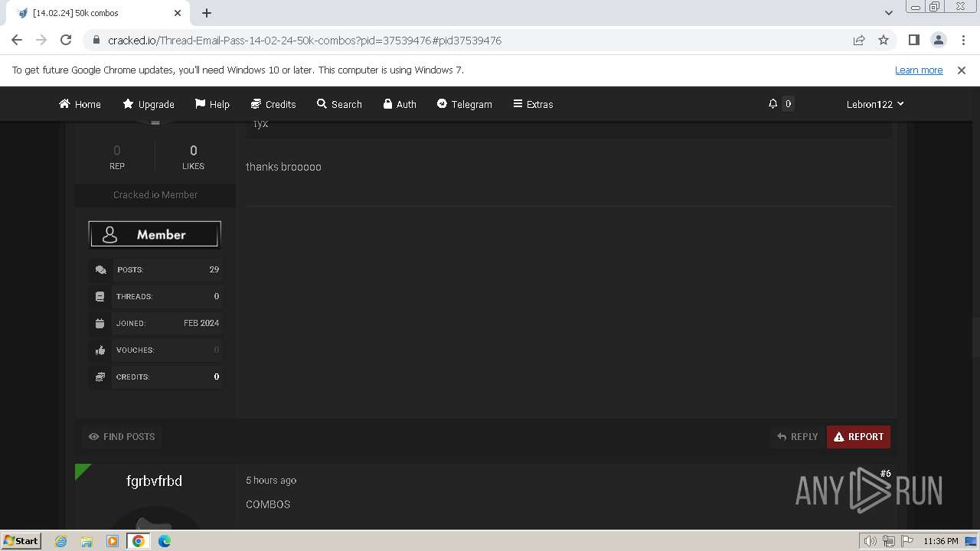
Task: Close the 50k combos tab
Action: pos(178,13)
